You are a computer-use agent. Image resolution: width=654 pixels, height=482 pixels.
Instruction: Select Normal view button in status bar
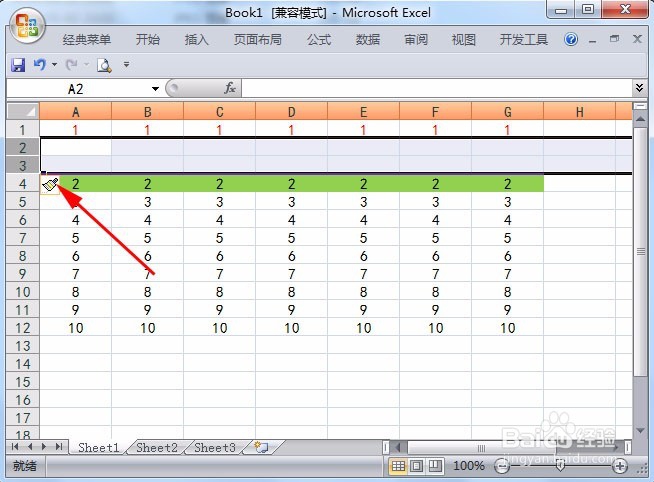click(x=398, y=466)
